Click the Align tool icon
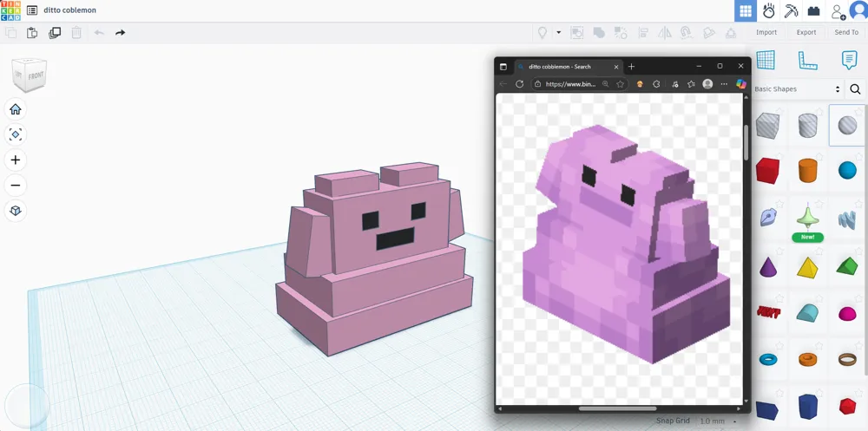Viewport: 868px width, 431px height. [642, 33]
